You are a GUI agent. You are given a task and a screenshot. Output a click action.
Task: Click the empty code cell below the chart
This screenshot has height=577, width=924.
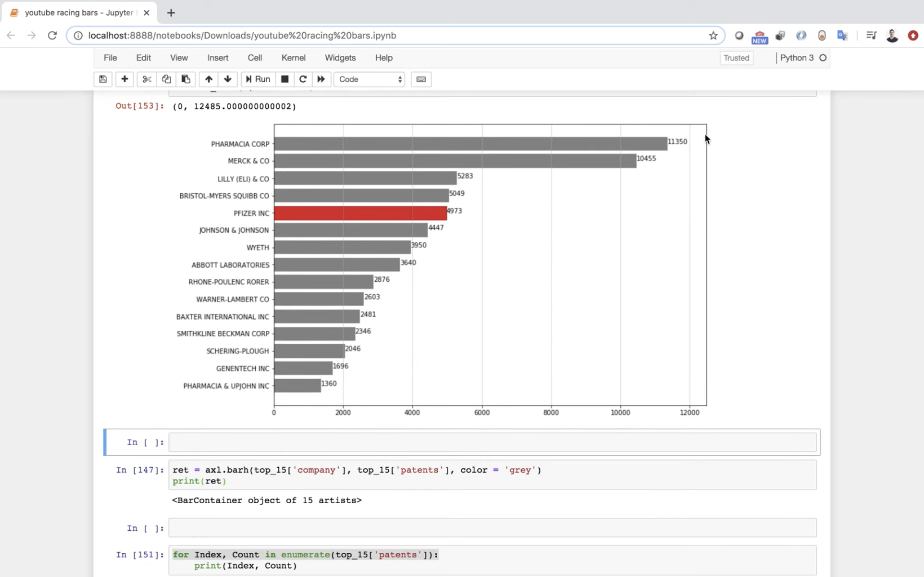tap(492, 442)
